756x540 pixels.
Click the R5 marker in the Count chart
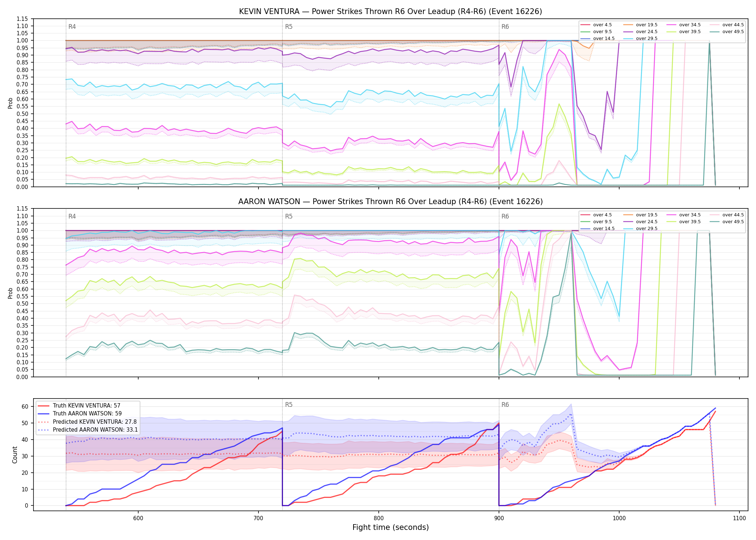click(x=289, y=405)
